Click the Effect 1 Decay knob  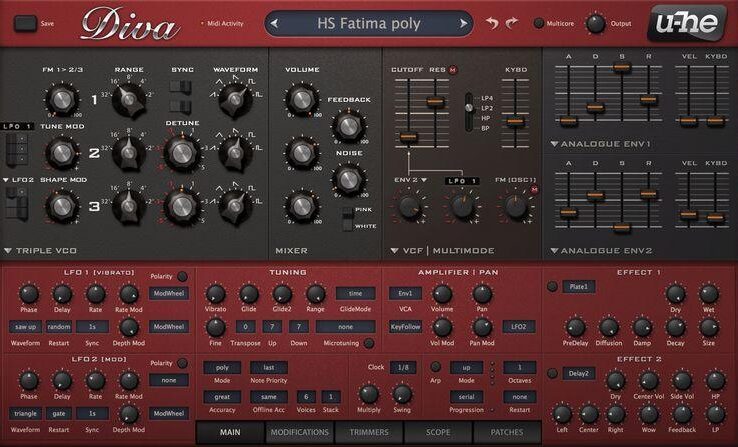coord(675,327)
